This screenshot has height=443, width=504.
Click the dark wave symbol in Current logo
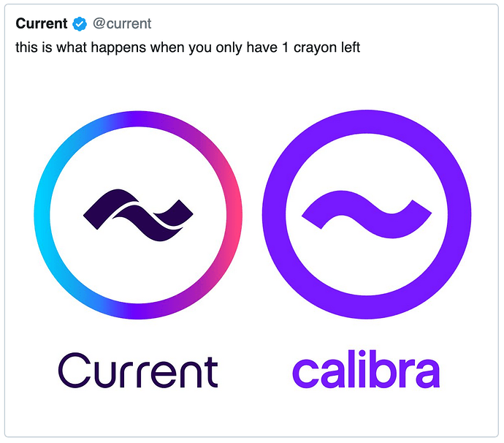(x=138, y=215)
